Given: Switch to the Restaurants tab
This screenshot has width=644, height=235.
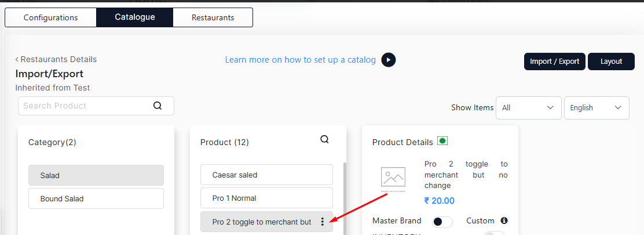Looking at the screenshot, I should click(213, 17).
